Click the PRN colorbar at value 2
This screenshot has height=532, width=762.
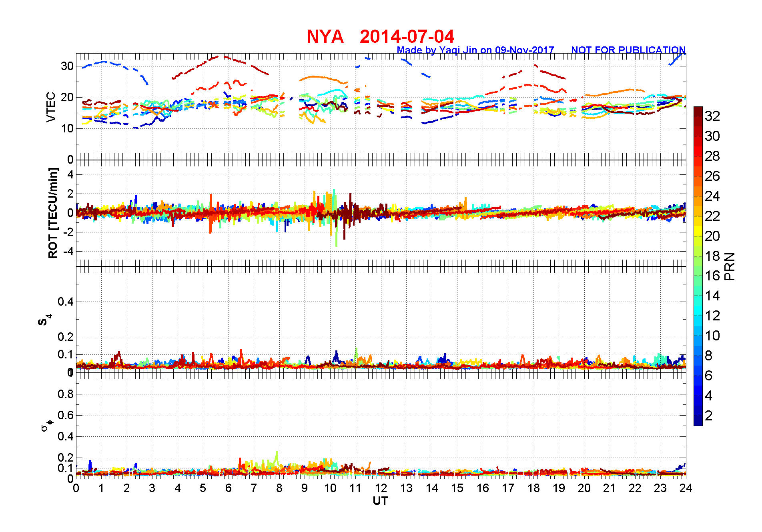[x=698, y=416]
